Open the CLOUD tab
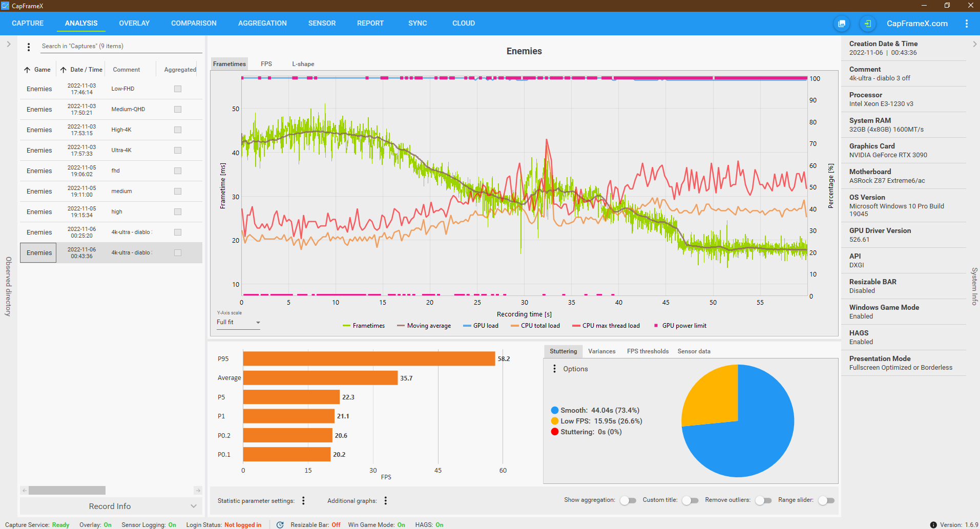This screenshot has height=529, width=980. pos(464,23)
